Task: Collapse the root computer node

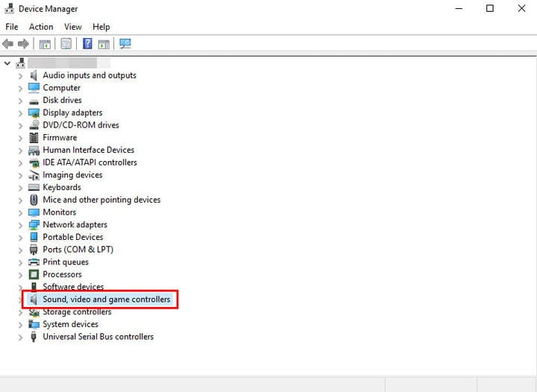Action: [x=7, y=63]
